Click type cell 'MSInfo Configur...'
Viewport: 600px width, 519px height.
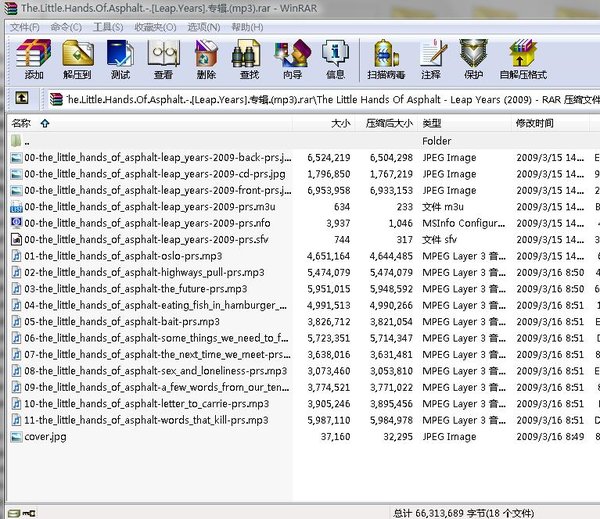click(x=463, y=223)
